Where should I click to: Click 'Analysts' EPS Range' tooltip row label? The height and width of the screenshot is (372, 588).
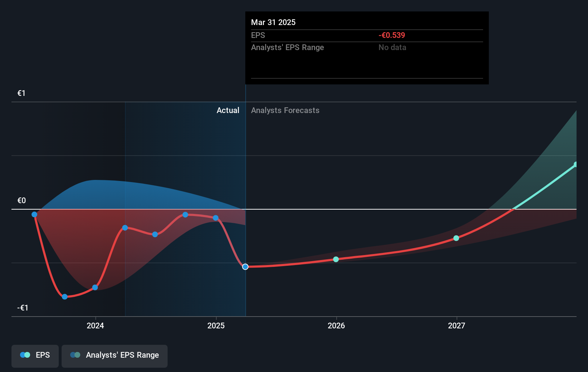tap(287, 47)
